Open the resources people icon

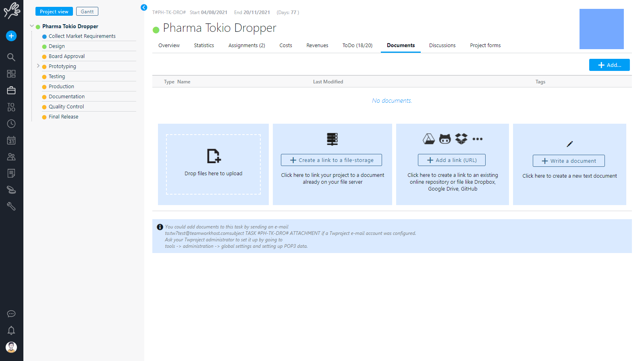coord(11,157)
